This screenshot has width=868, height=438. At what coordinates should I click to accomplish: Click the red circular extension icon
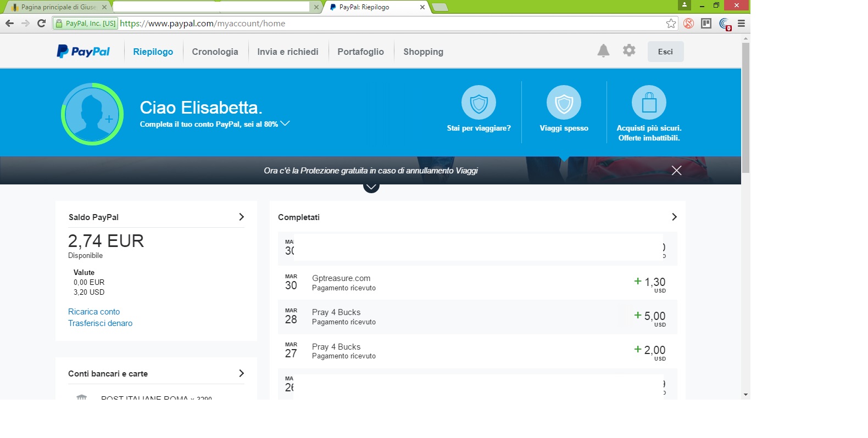click(x=688, y=23)
